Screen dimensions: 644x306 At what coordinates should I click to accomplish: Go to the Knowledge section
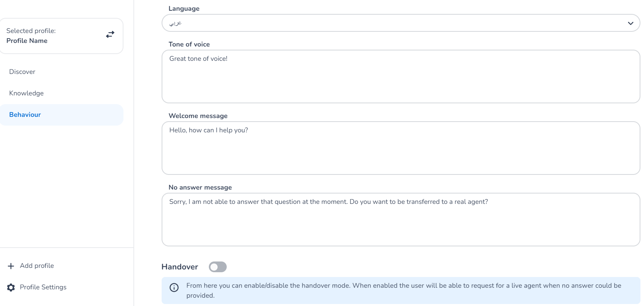[27, 93]
